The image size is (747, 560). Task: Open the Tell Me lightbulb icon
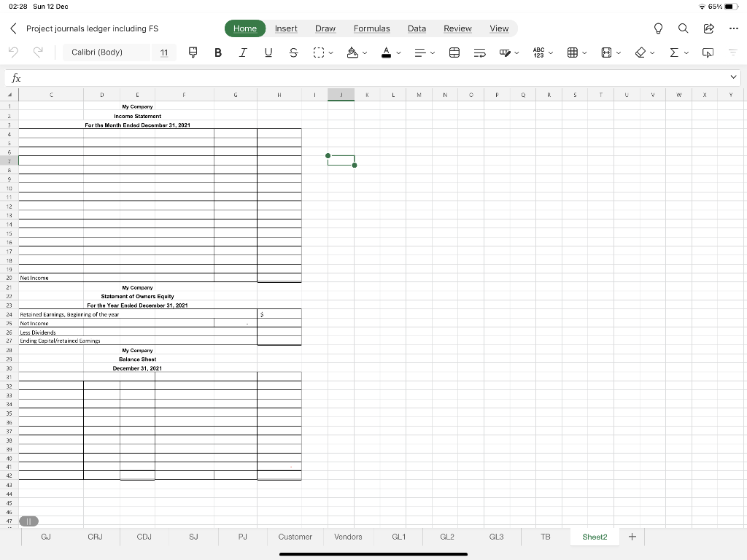659,28
